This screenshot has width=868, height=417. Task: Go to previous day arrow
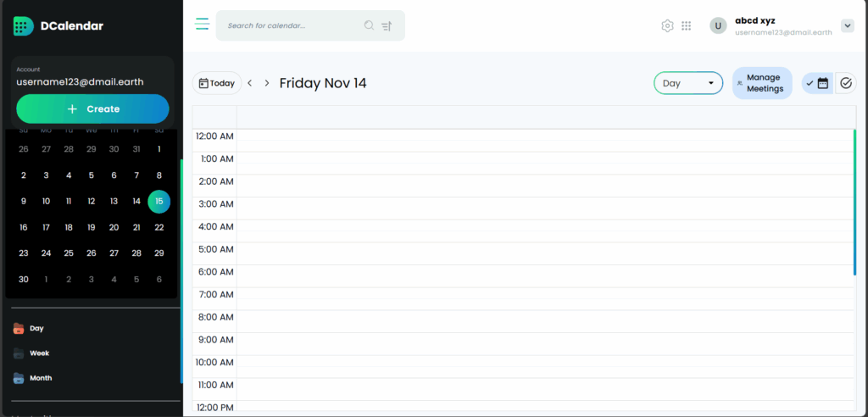250,83
